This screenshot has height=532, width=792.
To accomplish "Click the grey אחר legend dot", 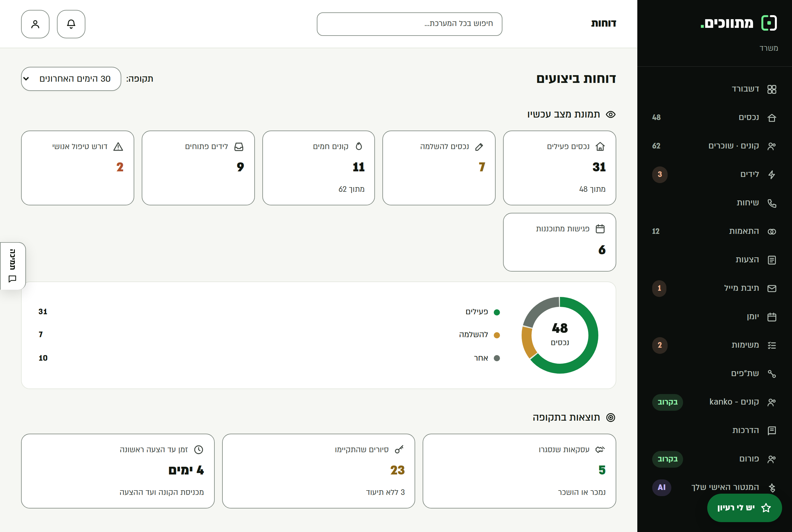I will coord(497,358).
